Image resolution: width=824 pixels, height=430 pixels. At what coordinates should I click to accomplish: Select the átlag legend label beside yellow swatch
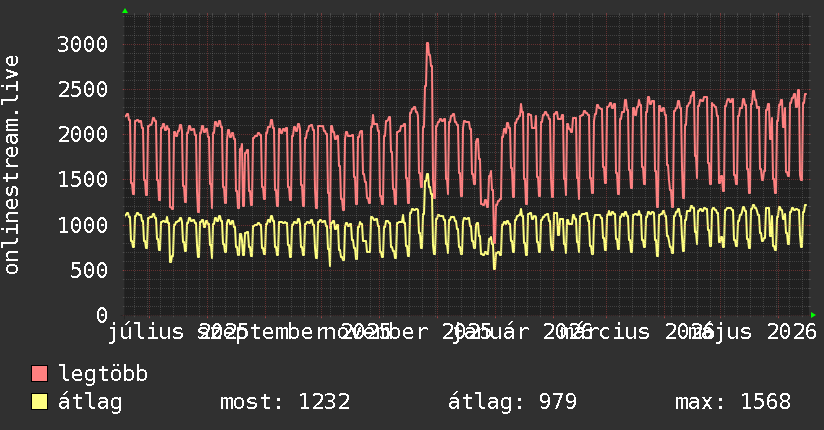click(x=90, y=402)
